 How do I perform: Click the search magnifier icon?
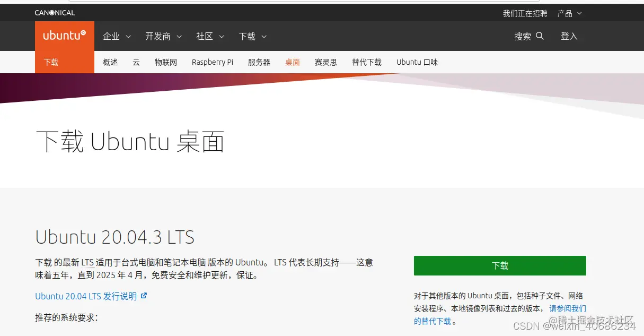coord(540,36)
